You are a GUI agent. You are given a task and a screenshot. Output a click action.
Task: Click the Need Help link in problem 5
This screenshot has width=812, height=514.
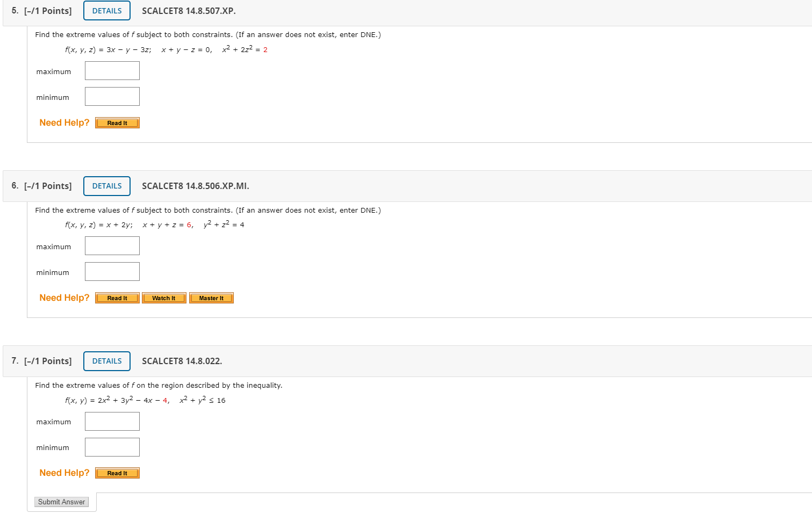64,122
